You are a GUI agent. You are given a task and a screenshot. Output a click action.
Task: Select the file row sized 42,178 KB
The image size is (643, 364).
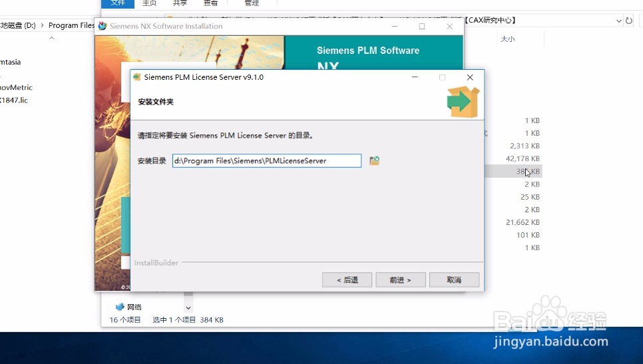pyautogui.click(x=523, y=158)
